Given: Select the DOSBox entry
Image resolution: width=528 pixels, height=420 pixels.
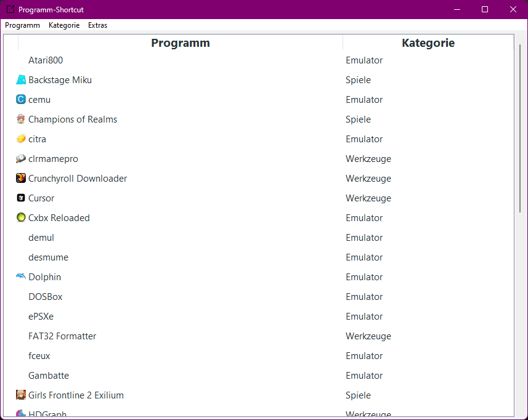Looking at the screenshot, I should point(46,297).
